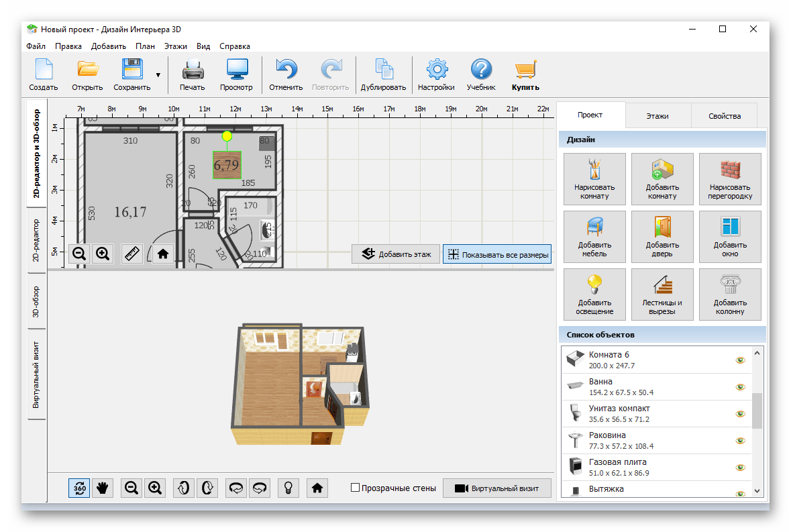Open the Этажи menu in menu bar
This screenshot has width=791, height=532.
(x=176, y=46)
